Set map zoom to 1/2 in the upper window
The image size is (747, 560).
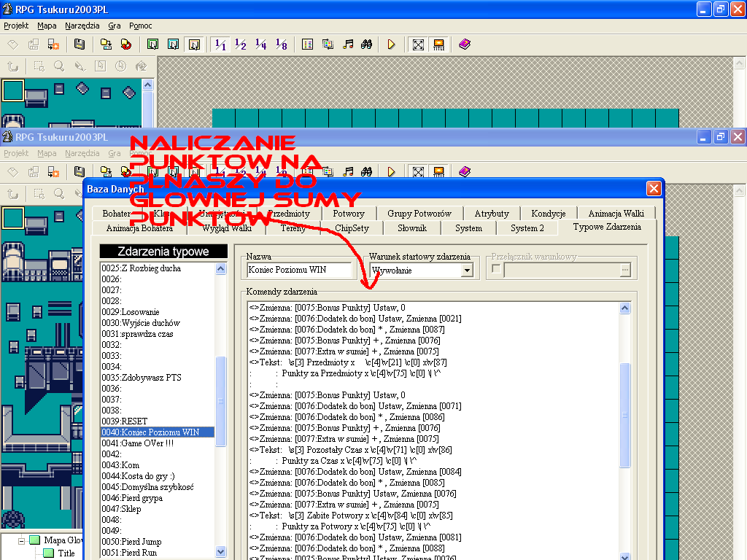click(x=241, y=44)
